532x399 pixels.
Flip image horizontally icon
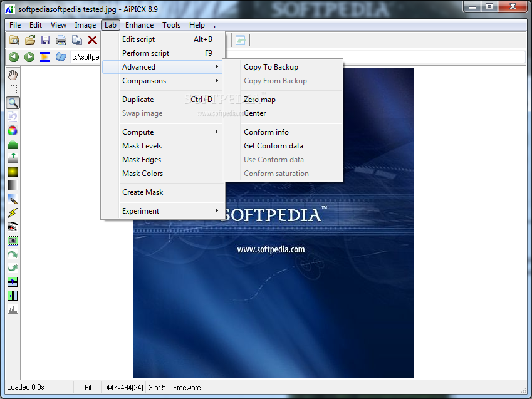[x=13, y=296]
